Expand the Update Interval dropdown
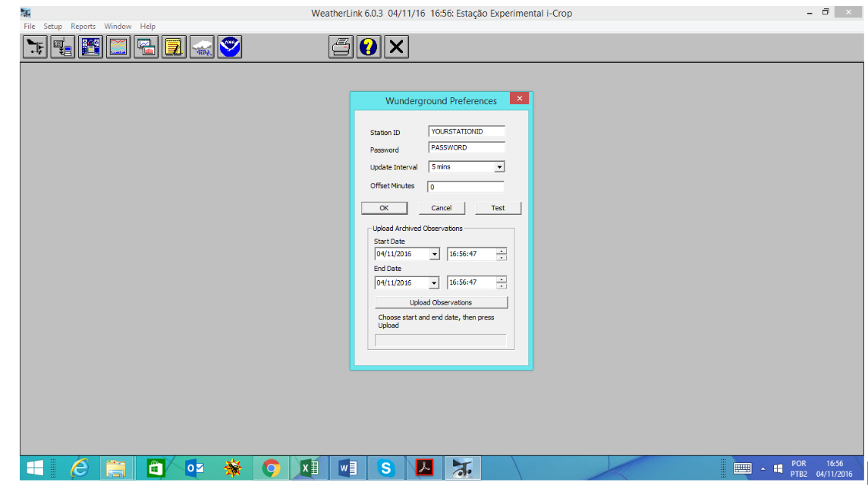Viewport: 868px width, 489px height. click(x=499, y=167)
